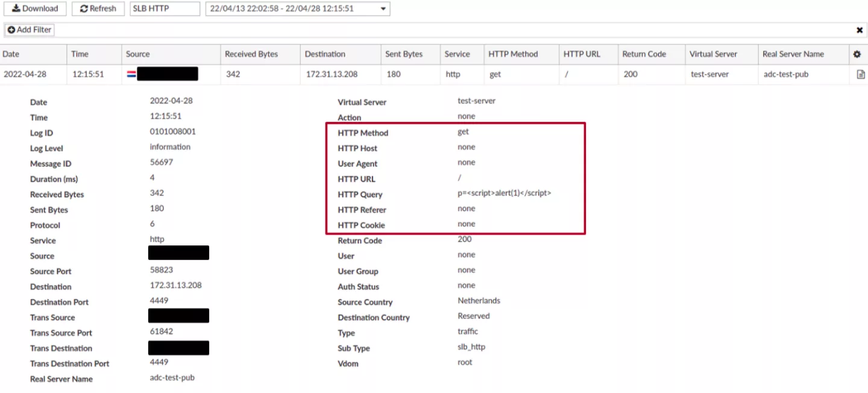Image resolution: width=868 pixels, height=393 pixels.
Task: Click the Trans Source Port value 61842
Action: 162,332
